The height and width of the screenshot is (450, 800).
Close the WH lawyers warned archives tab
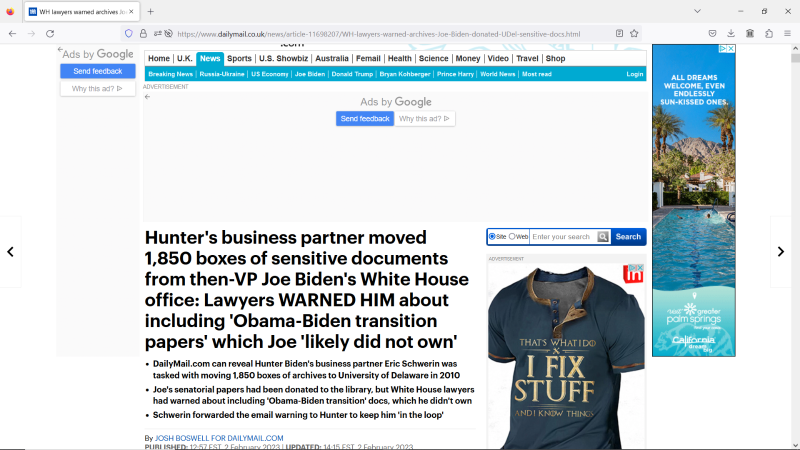pyautogui.click(x=131, y=11)
